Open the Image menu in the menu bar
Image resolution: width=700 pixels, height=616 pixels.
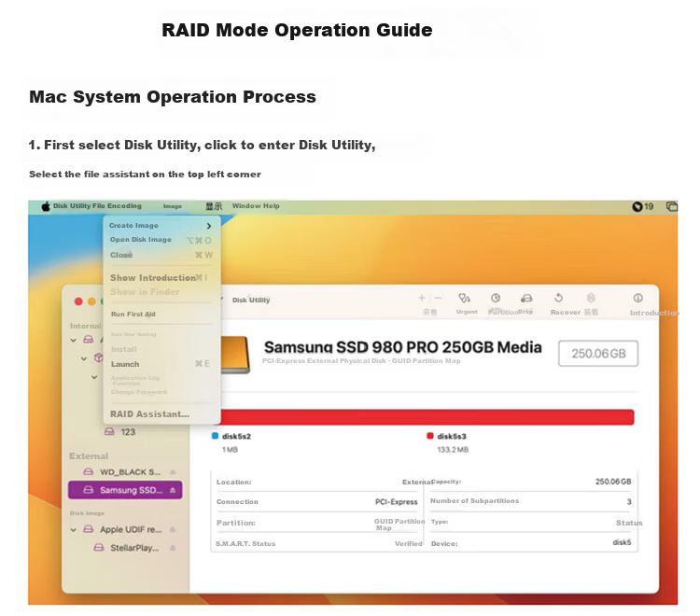pos(173,206)
